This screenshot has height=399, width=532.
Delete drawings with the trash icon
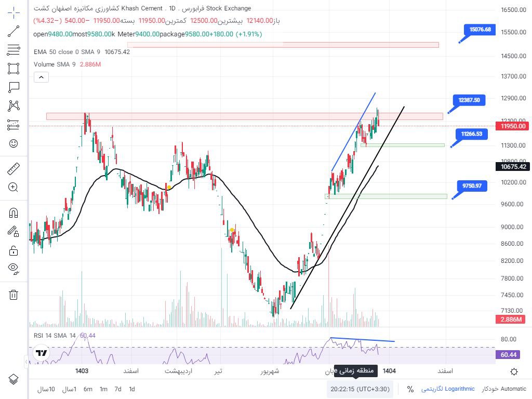coord(14,295)
